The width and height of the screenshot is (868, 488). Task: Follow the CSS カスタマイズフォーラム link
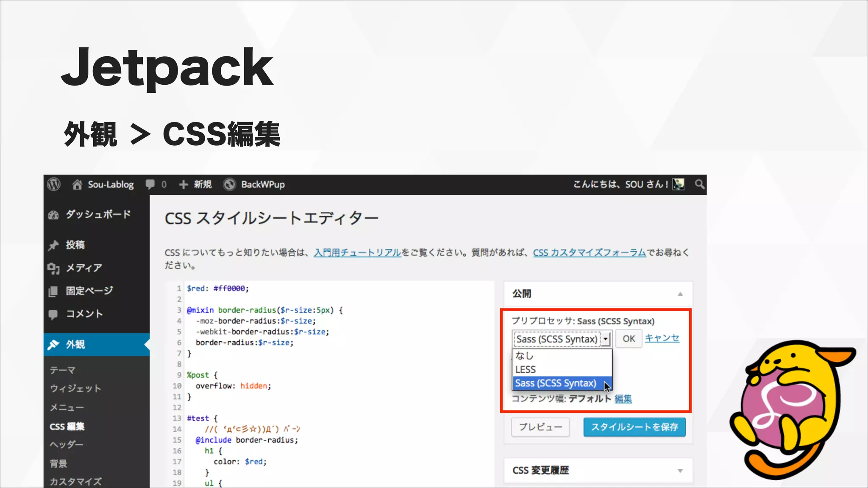[x=590, y=252]
